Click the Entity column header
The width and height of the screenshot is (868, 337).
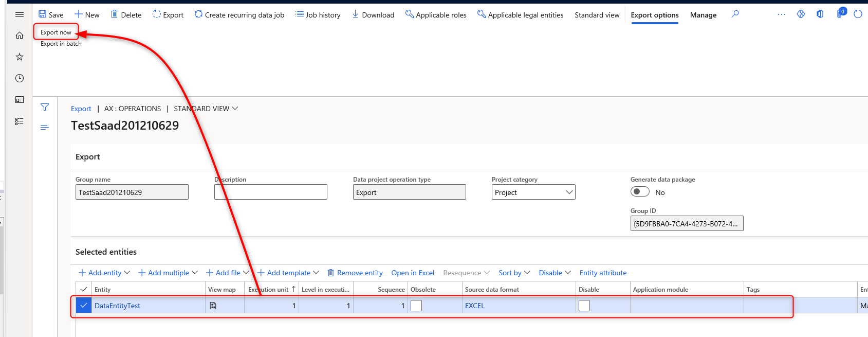[x=149, y=289]
